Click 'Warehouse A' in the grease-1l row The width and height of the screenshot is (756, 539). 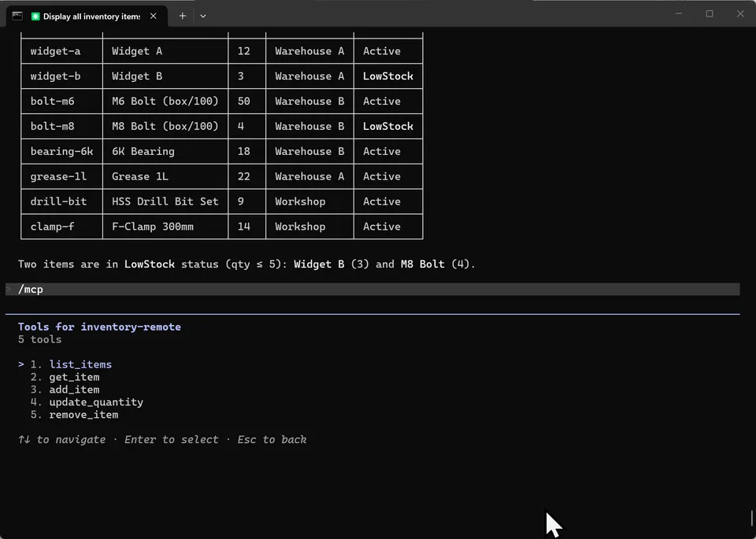pyautogui.click(x=309, y=176)
